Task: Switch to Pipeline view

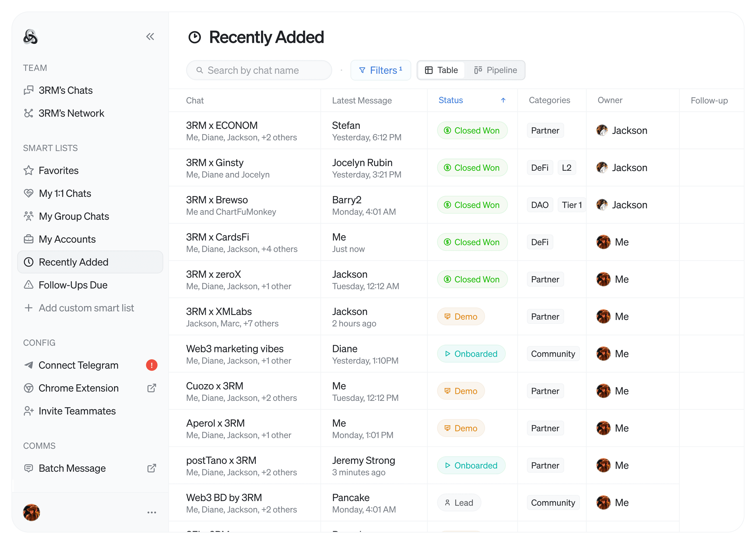Action: [495, 70]
